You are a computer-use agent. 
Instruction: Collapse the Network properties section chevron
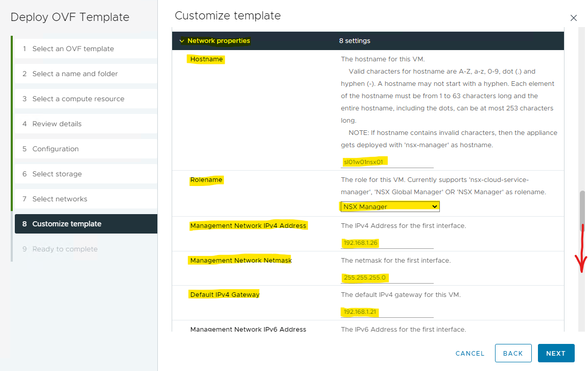pos(181,41)
